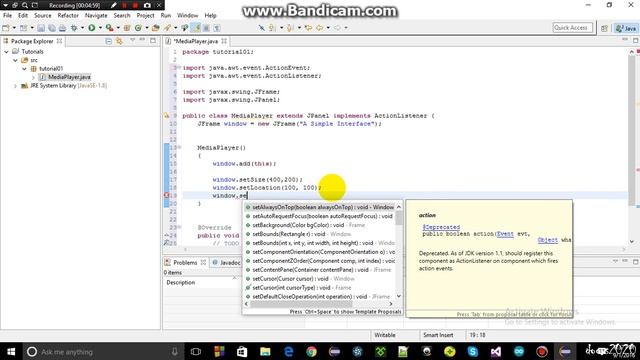Click the proposal list vertical scrollbar

(399, 218)
